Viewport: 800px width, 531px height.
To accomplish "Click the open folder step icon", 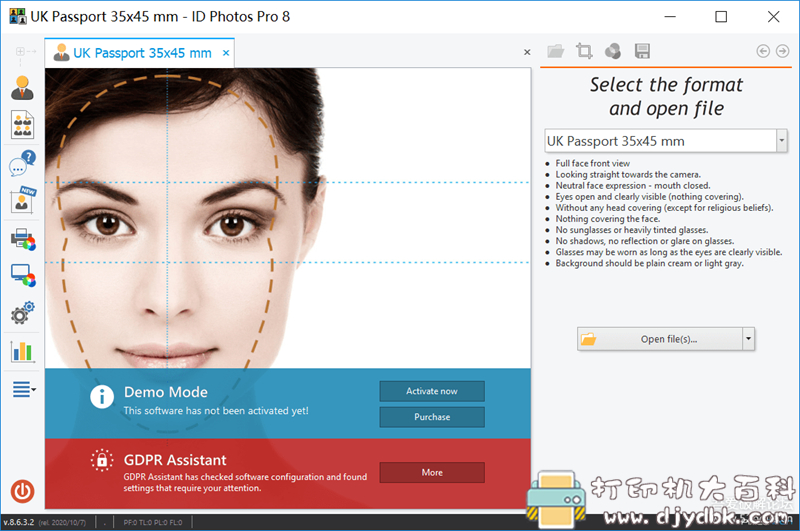I will [556, 51].
